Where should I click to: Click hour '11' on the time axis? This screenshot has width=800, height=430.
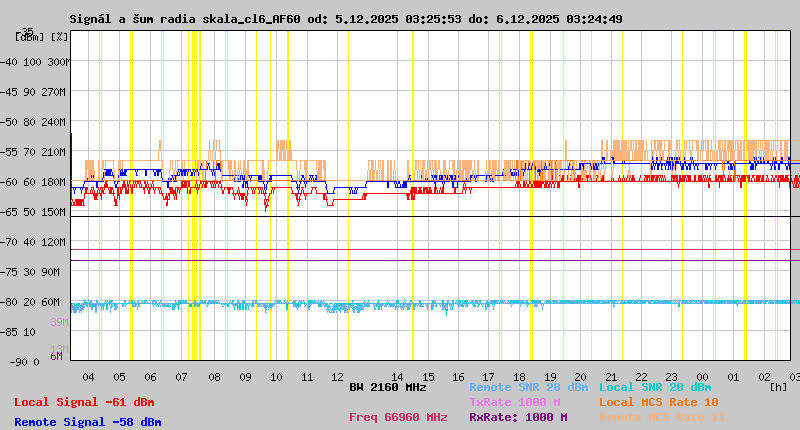(307, 377)
